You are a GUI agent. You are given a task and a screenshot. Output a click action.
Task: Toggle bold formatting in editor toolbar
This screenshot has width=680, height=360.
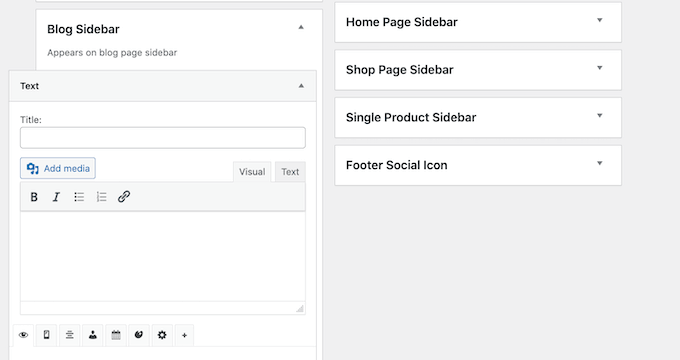point(34,197)
